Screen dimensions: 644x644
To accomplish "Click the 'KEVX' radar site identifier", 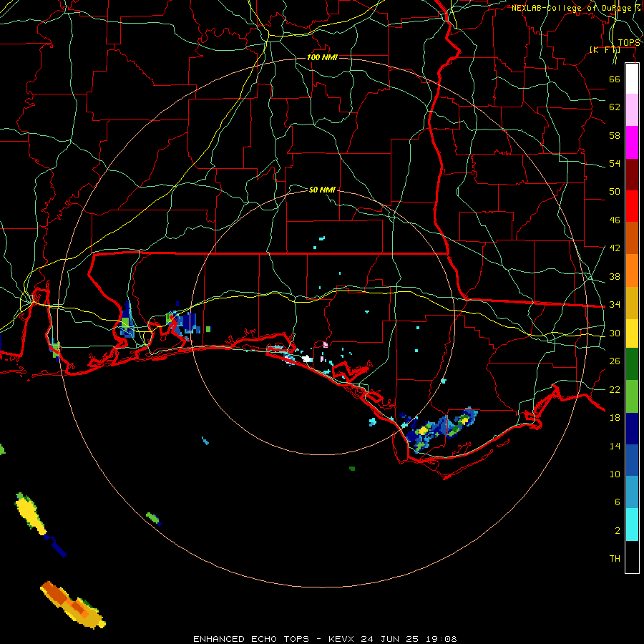I will coord(343,639).
